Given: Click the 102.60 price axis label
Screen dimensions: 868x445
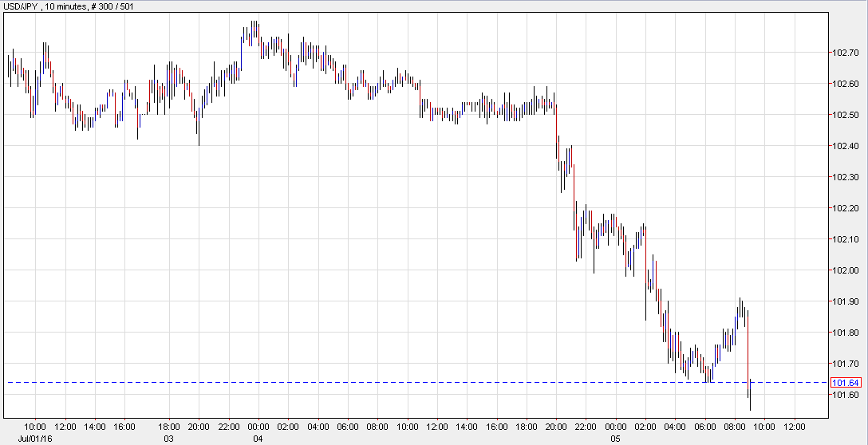Looking at the screenshot, I should point(846,84).
